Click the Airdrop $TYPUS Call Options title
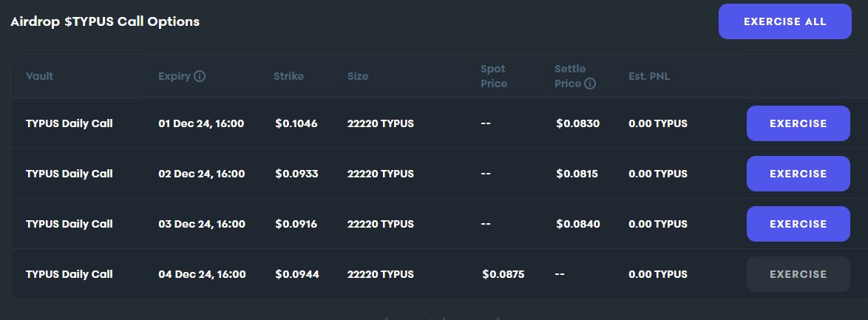Image resolution: width=868 pixels, height=320 pixels. [x=105, y=21]
